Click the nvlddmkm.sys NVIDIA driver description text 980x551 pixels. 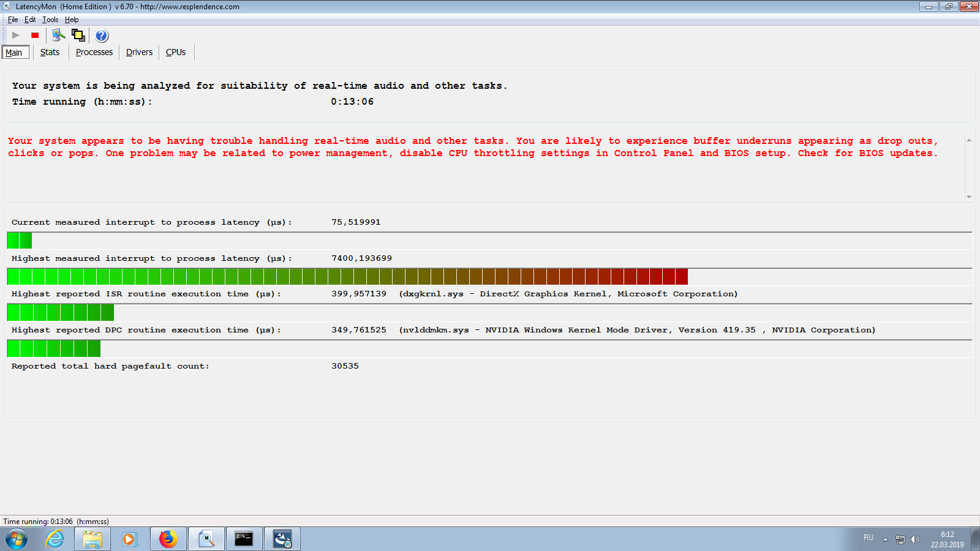pos(637,330)
